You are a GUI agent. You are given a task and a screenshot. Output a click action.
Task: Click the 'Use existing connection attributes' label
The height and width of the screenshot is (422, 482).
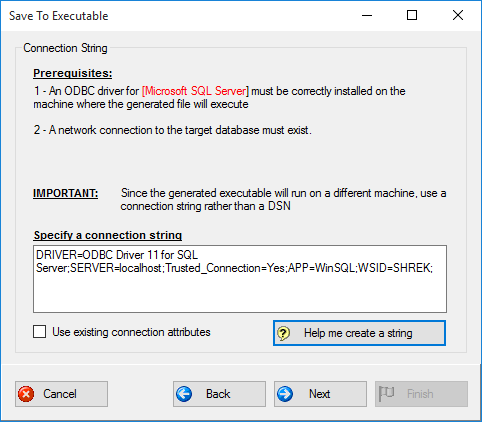(131, 332)
